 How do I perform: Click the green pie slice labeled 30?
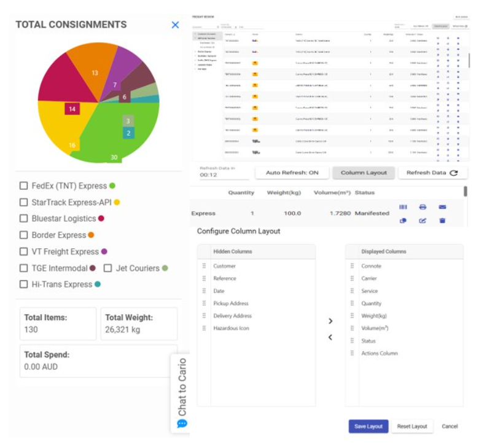click(x=117, y=138)
